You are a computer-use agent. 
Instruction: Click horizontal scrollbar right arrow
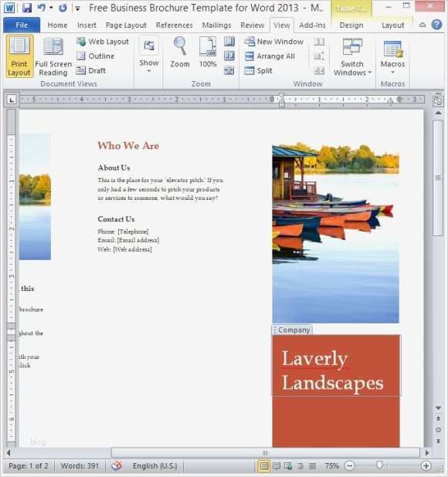point(426,453)
